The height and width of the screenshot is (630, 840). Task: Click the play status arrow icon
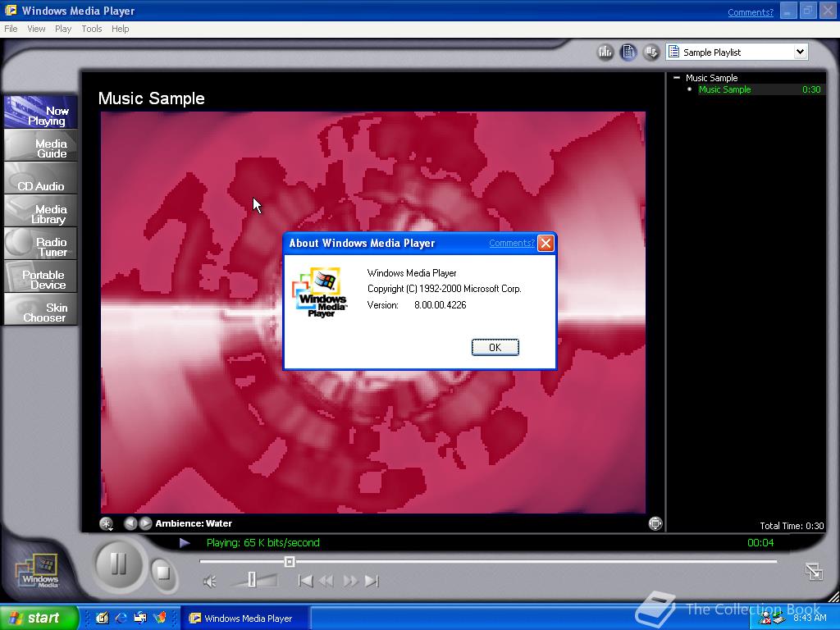click(x=185, y=543)
